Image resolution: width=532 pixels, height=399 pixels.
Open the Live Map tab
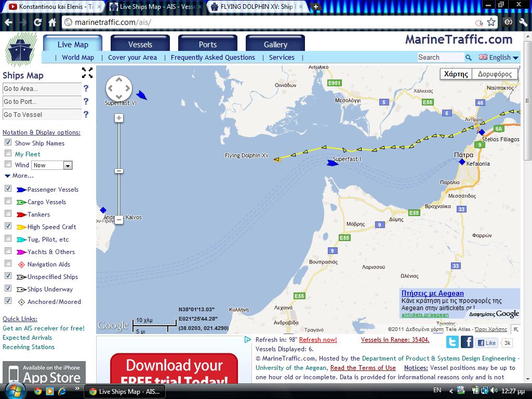coord(73,44)
